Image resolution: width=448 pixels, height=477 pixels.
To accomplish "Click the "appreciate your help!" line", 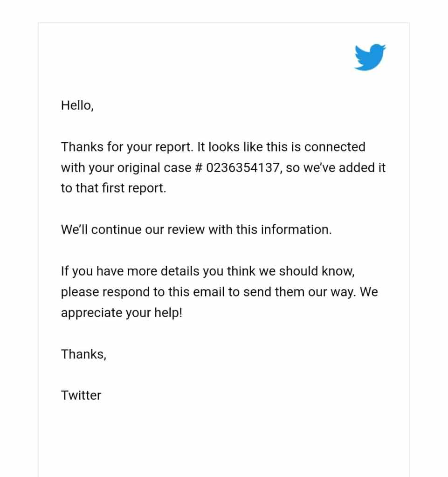I will 121,312.
